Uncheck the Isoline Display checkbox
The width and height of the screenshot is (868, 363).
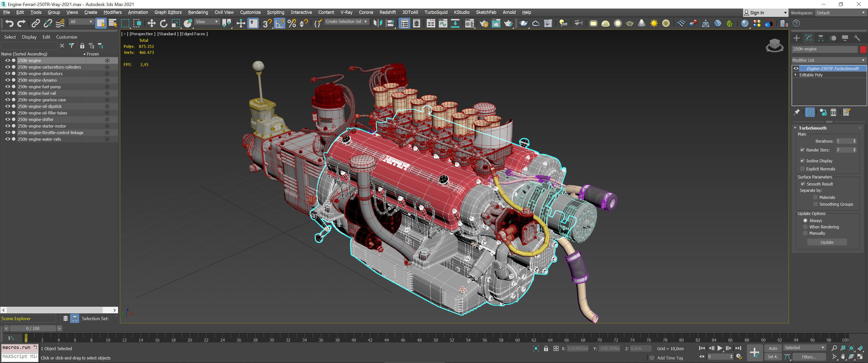click(x=802, y=161)
